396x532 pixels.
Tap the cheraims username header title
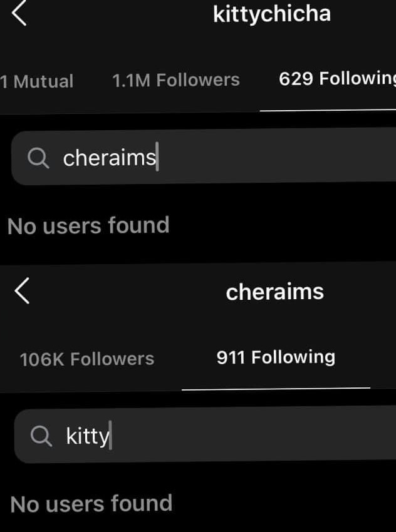click(x=274, y=292)
